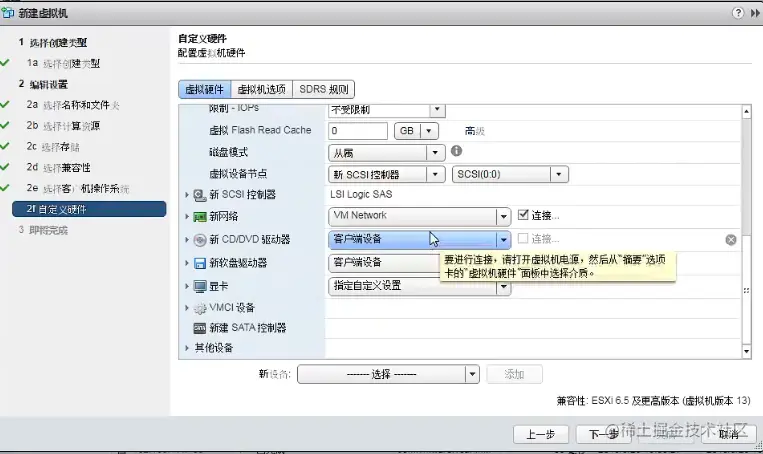763x454 pixels.
Task: Click the VMCI device gear icon
Action: 200,308
